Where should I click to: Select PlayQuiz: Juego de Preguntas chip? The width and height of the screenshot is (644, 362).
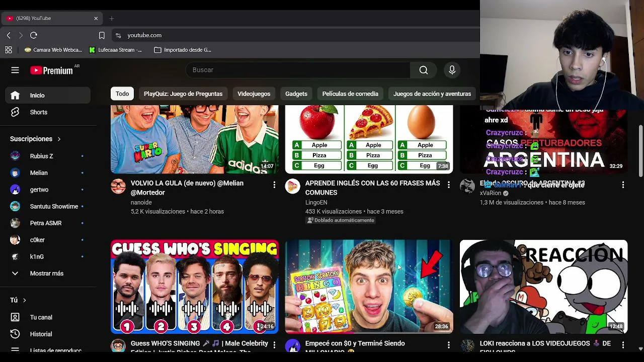183,94
